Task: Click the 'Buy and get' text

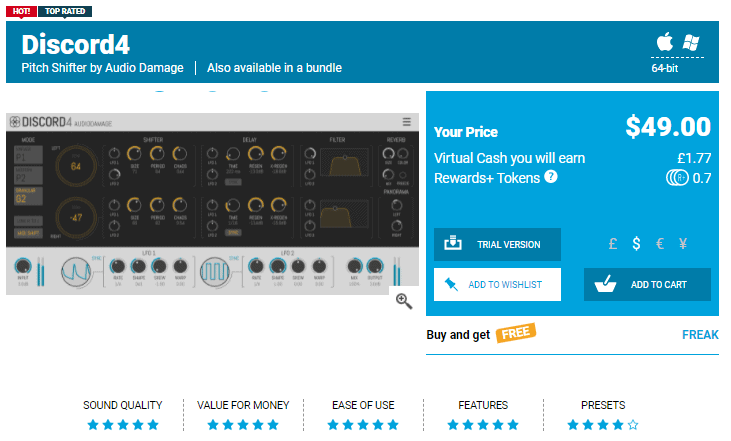Action: (x=458, y=335)
